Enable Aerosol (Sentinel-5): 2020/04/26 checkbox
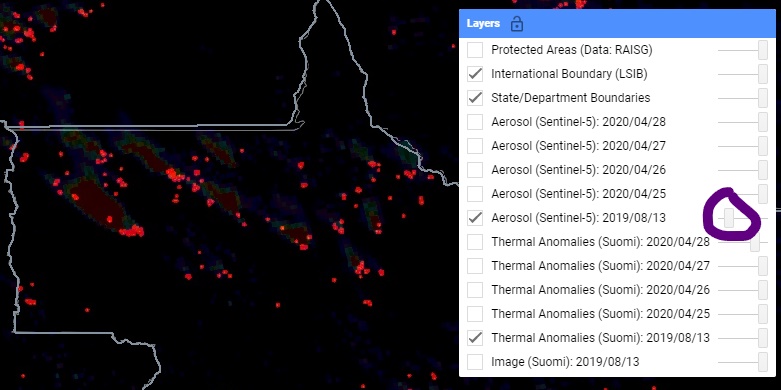 coord(475,170)
